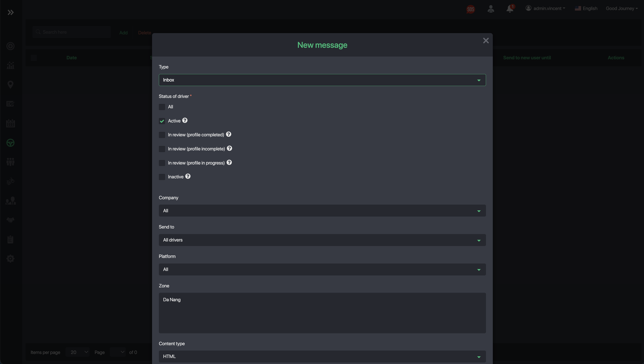644x364 pixels.
Task: Expand the Send to All drivers dropdown
Action: 322,240
